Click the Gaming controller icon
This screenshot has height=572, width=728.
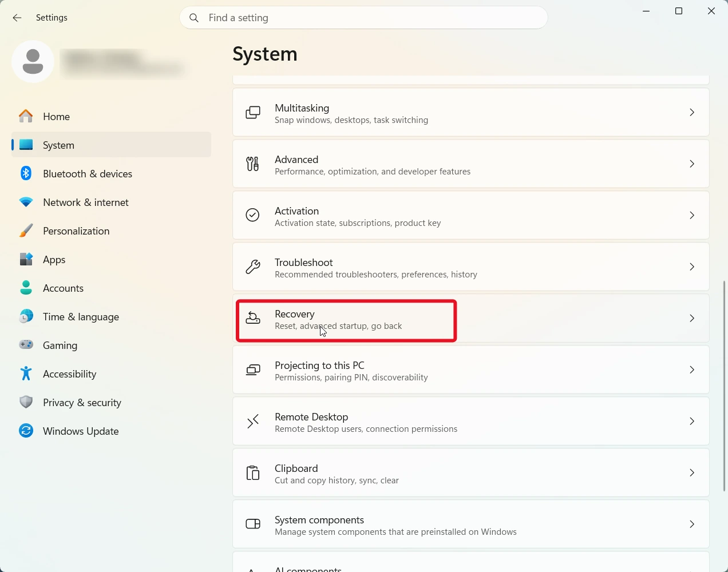(x=26, y=345)
